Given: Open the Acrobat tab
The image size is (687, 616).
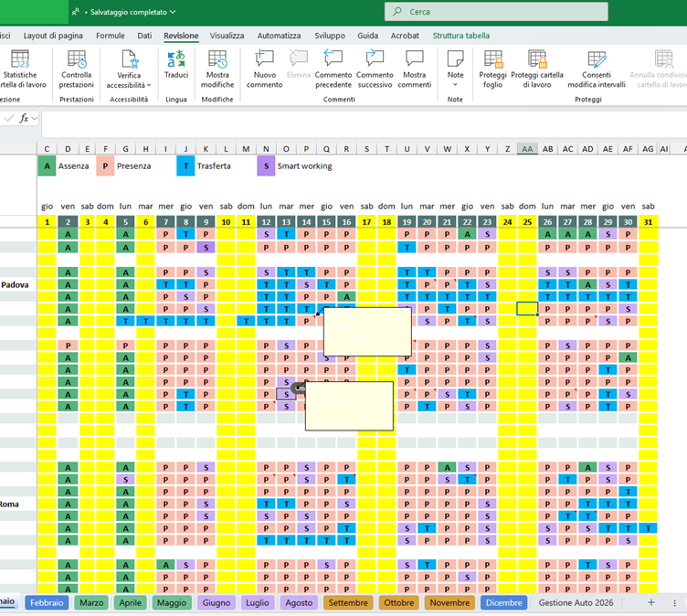Looking at the screenshot, I should click(x=405, y=36).
